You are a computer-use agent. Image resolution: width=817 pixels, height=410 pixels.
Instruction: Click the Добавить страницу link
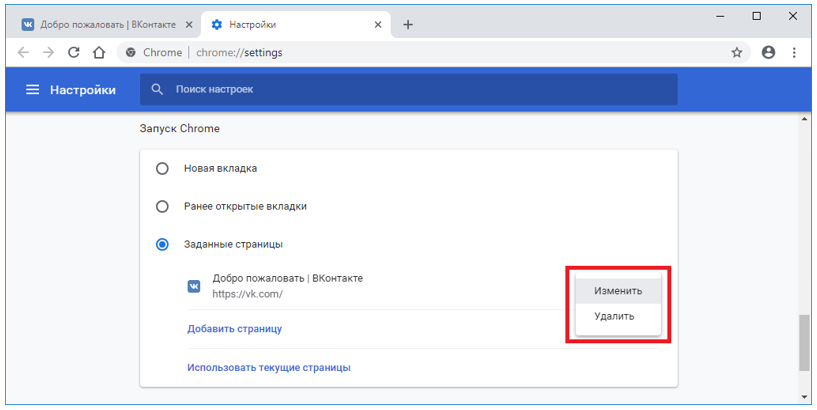pos(234,329)
